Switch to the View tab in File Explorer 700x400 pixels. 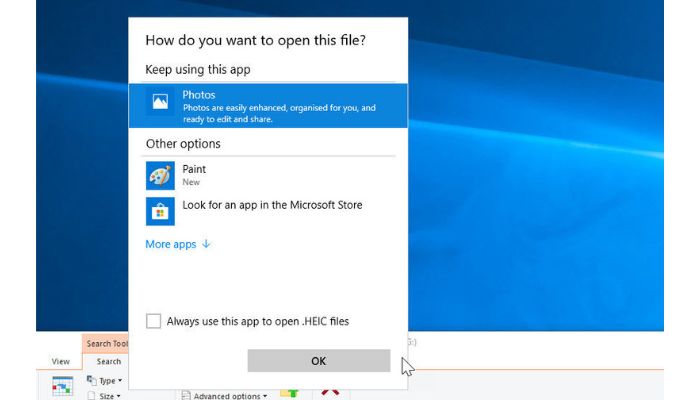[x=60, y=362]
